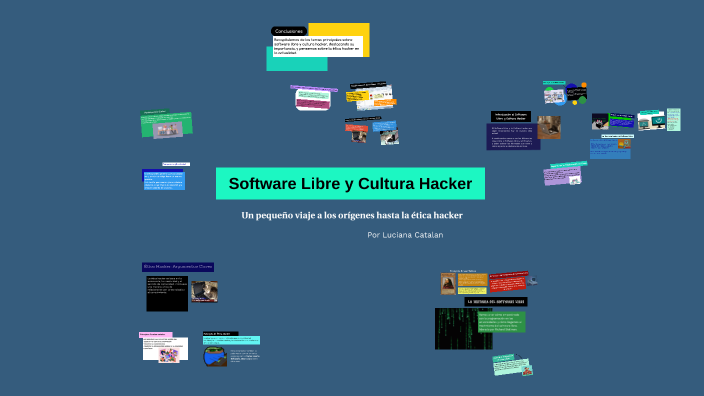
Task: Click the white Conclusiones summary text box
Action: tap(318, 46)
